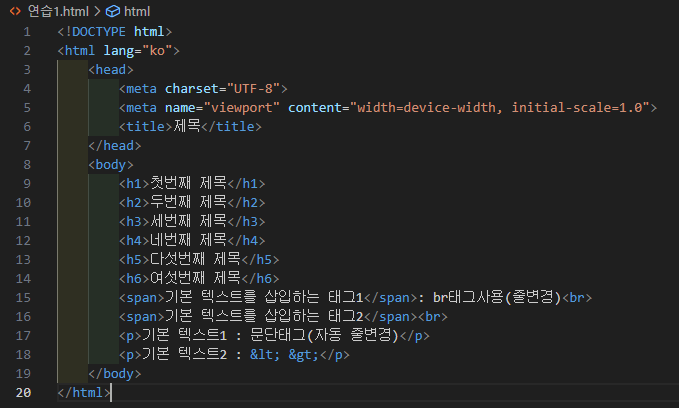This screenshot has width=679, height=408.
Task: Click the h2 text 두번째 제목
Action: (188, 202)
